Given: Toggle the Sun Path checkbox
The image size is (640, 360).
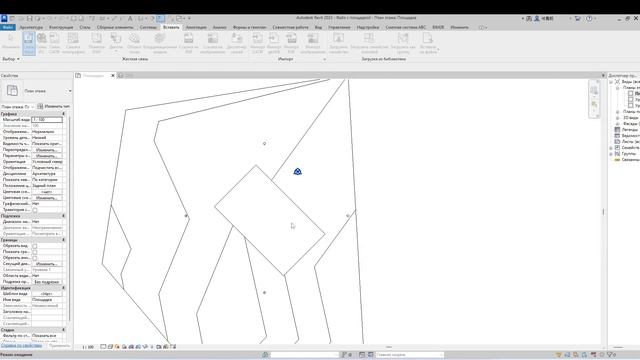Looking at the screenshot, I should (35, 210).
